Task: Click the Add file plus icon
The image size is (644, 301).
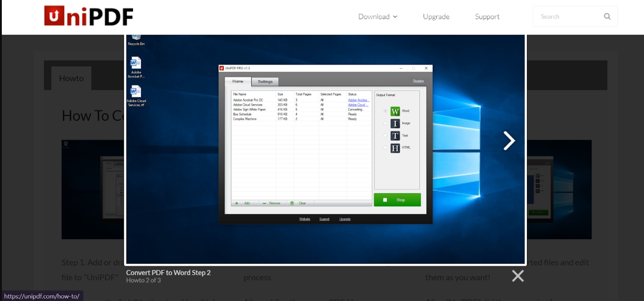Action: pos(237,203)
